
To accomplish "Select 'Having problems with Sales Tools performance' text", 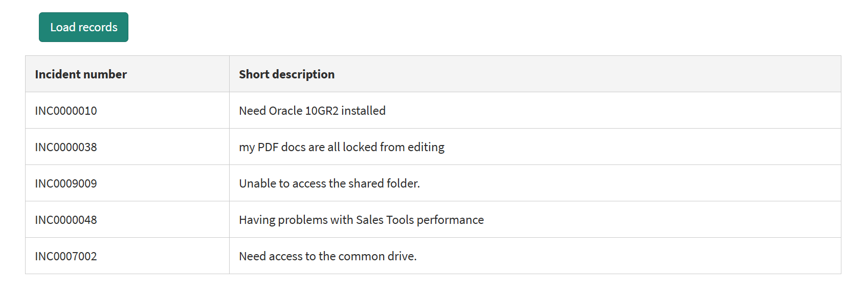I will click(x=361, y=220).
